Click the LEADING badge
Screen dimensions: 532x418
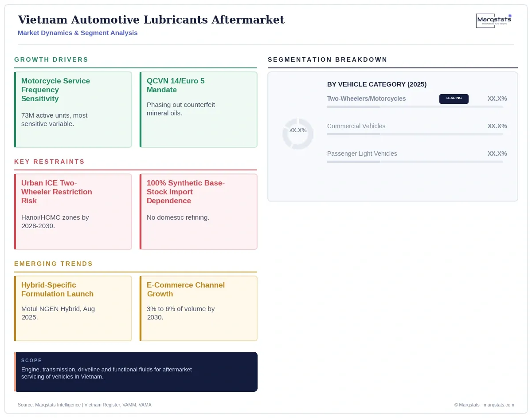454,99
